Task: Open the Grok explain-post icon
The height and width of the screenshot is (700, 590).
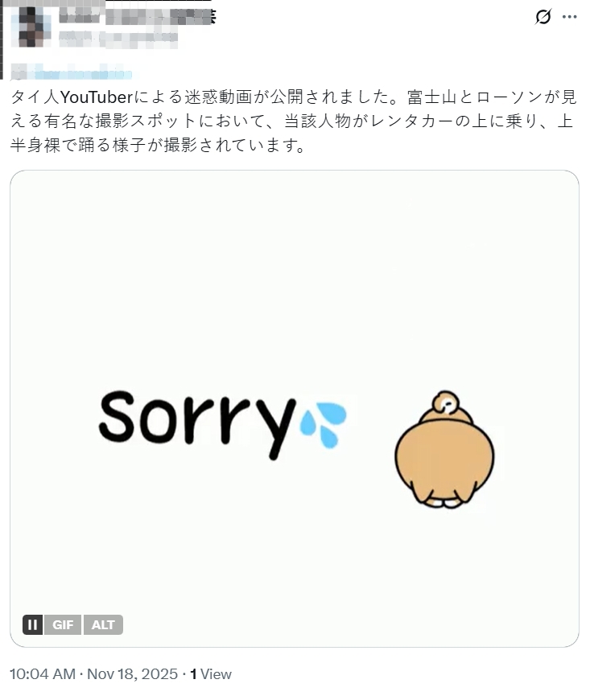Action: (x=543, y=17)
